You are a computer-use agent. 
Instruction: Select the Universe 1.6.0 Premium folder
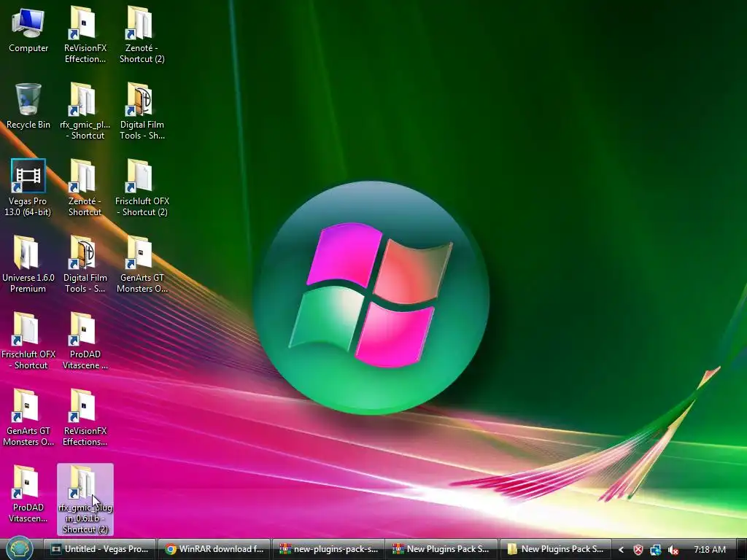coord(28,264)
